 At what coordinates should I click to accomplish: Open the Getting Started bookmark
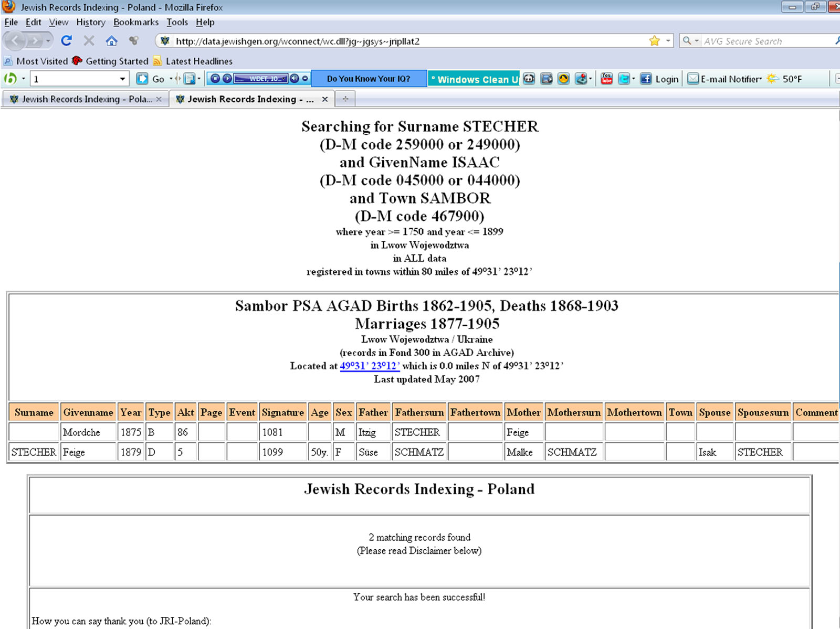[110, 61]
